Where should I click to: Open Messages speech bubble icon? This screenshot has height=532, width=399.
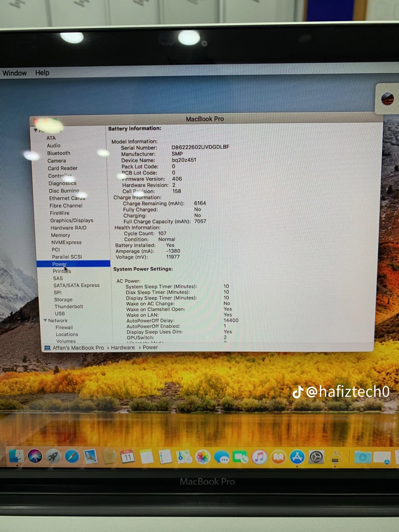click(x=222, y=458)
